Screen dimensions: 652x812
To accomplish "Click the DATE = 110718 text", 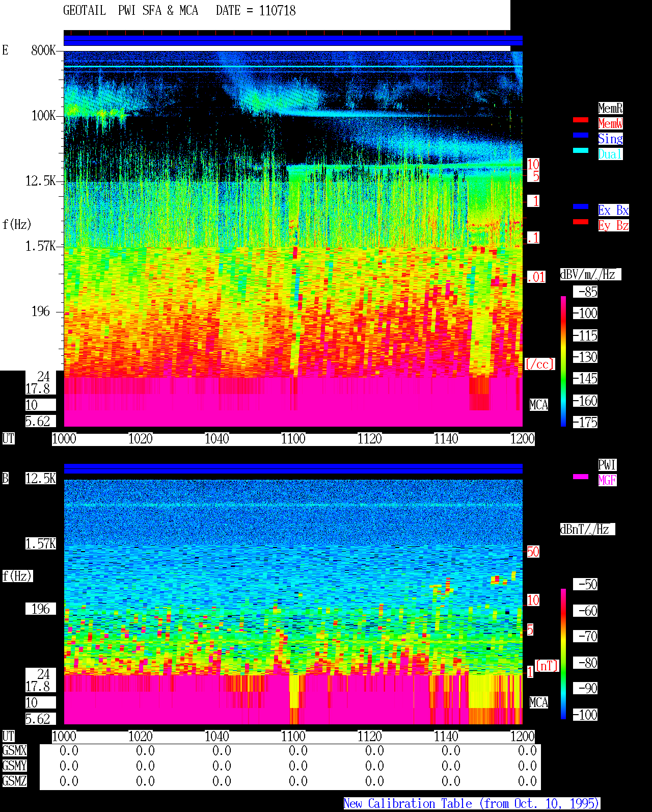I will tap(256, 11).
